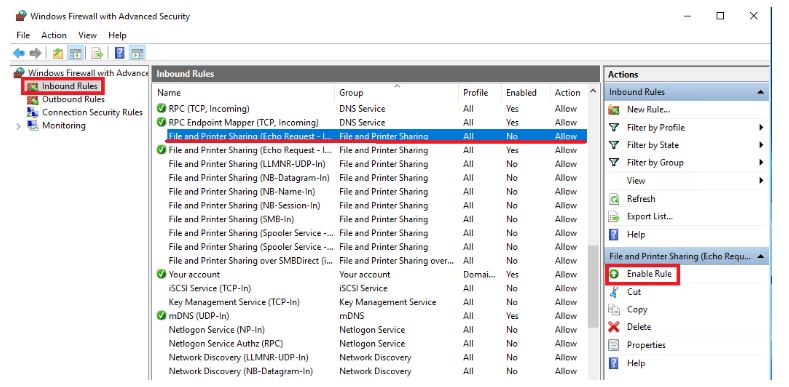Click the Export List icon in Actions pane
Image resolution: width=789 pixels, height=387 pixels.
coord(614,217)
